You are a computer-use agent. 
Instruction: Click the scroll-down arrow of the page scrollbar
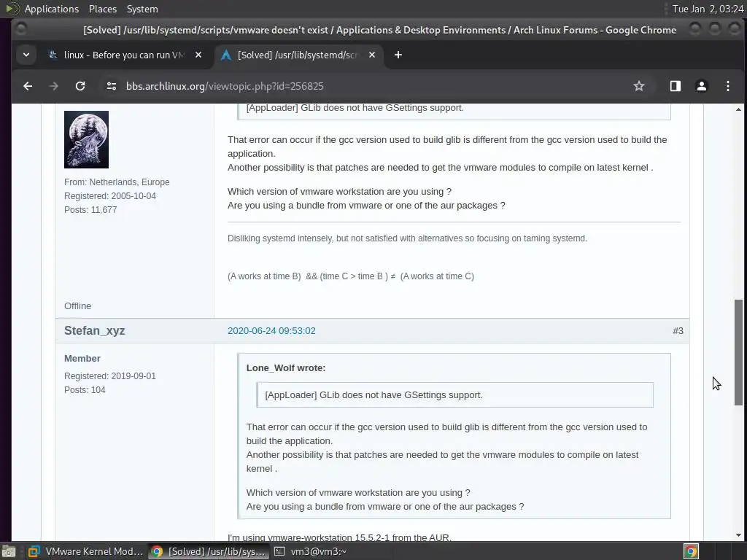[x=738, y=534]
